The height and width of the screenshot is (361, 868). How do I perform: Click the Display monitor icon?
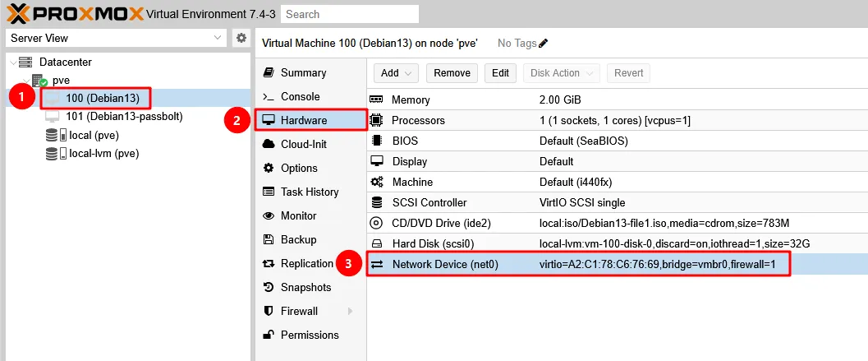pos(376,161)
